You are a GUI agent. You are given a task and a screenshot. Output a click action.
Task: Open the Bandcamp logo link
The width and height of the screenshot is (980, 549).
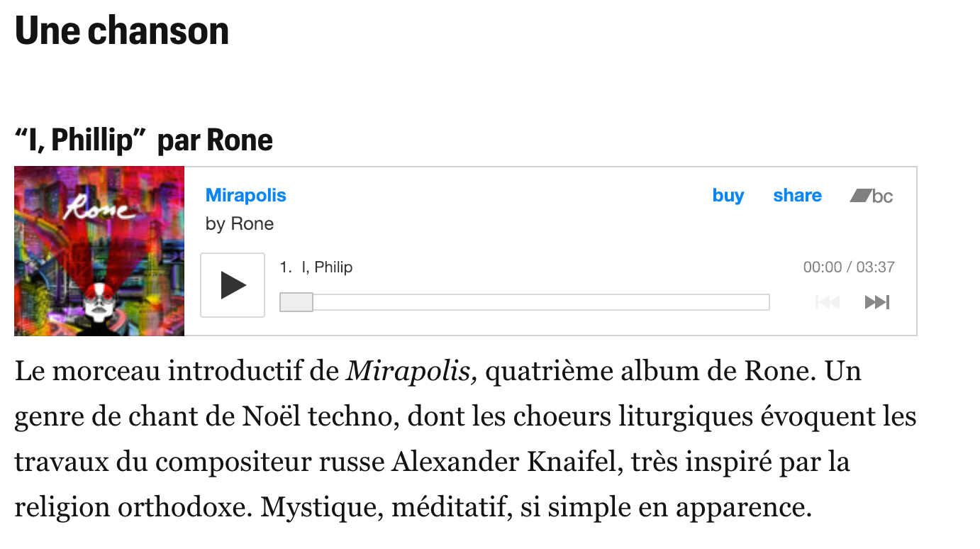tap(872, 196)
